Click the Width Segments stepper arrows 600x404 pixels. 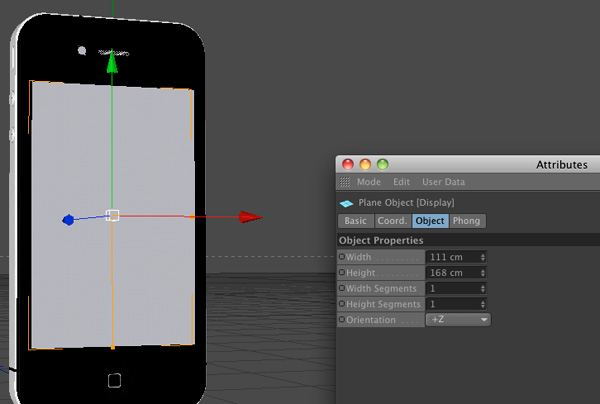[483, 288]
